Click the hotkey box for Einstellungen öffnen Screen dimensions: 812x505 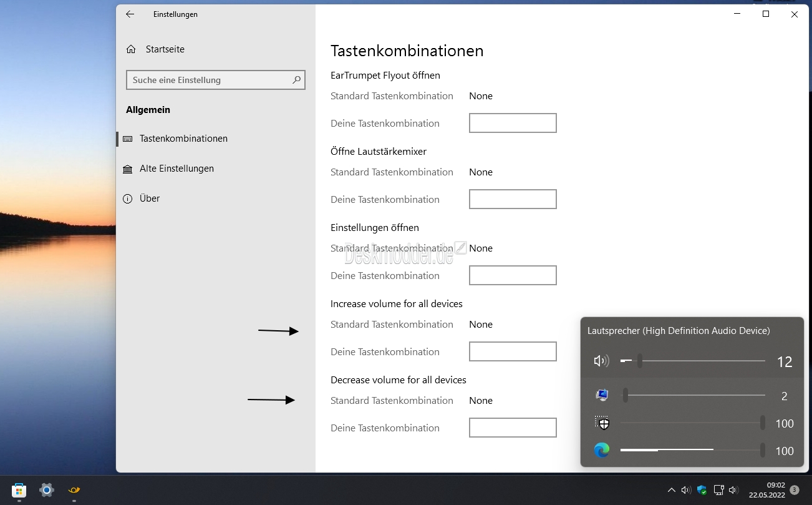[x=513, y=275]
